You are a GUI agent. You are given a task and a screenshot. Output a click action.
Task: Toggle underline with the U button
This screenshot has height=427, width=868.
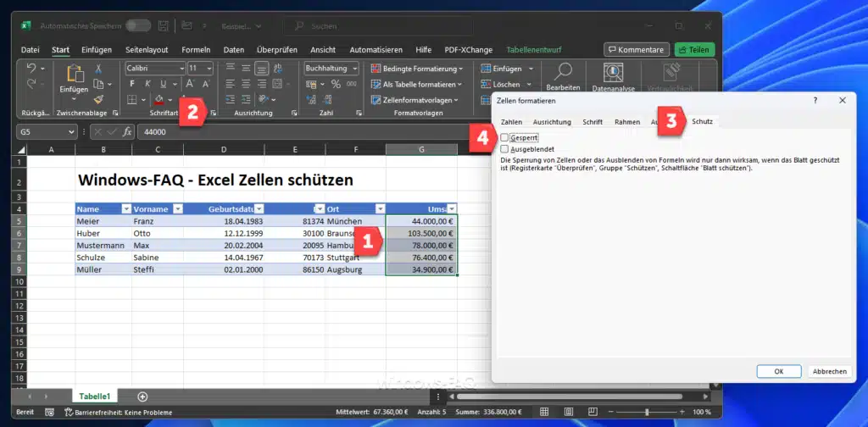[x=163, y=84]
